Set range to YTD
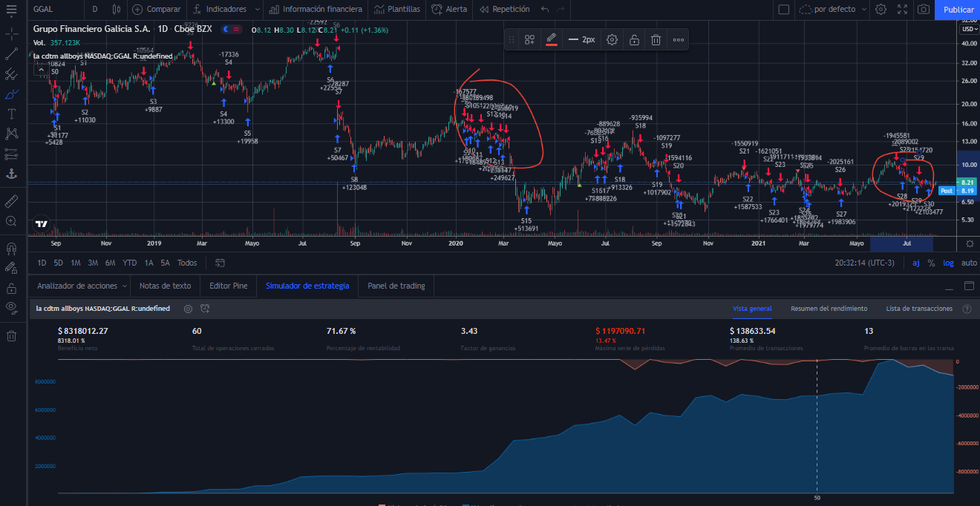Viewport: 980px width, 506px height. 129,263
